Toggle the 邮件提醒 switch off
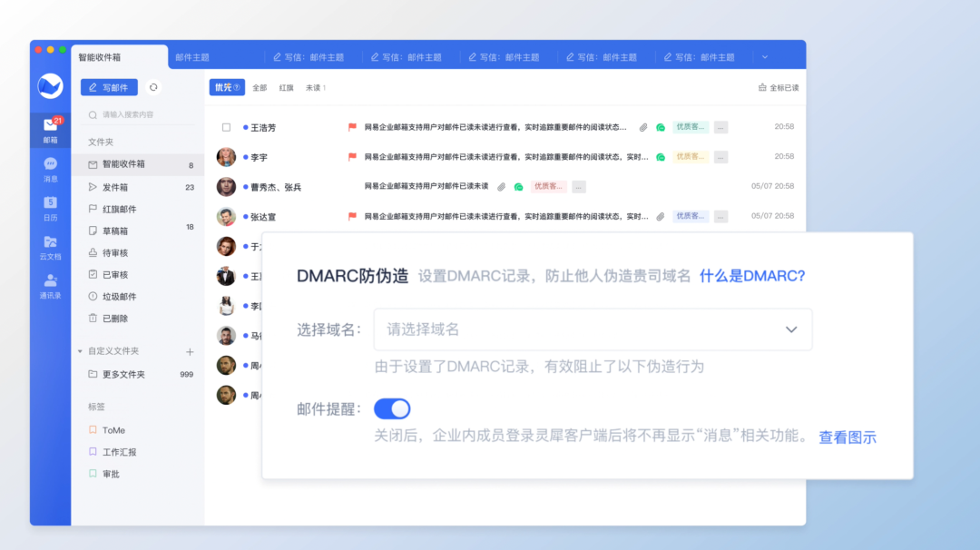Image resolution: width=980 pixels, height=550 pixels. [392, 408]
